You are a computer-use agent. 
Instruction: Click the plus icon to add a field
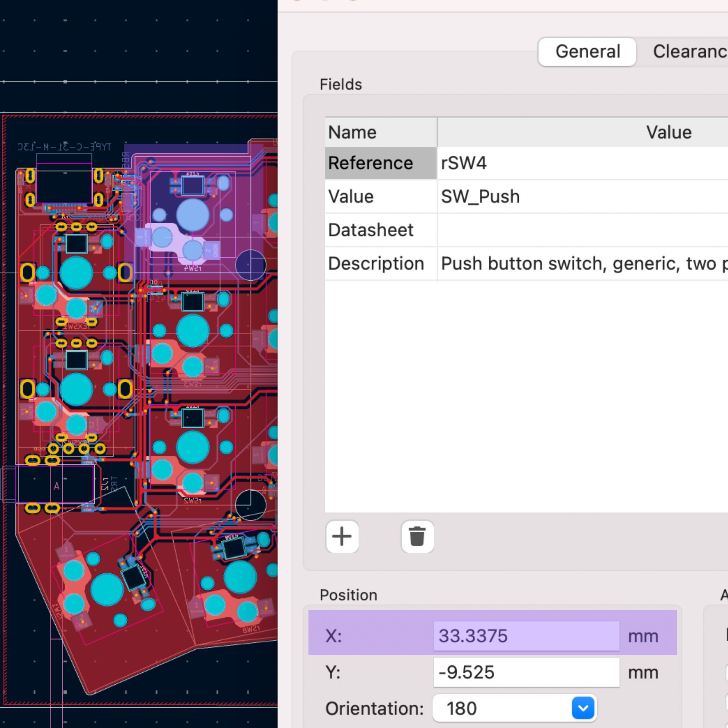342,537
